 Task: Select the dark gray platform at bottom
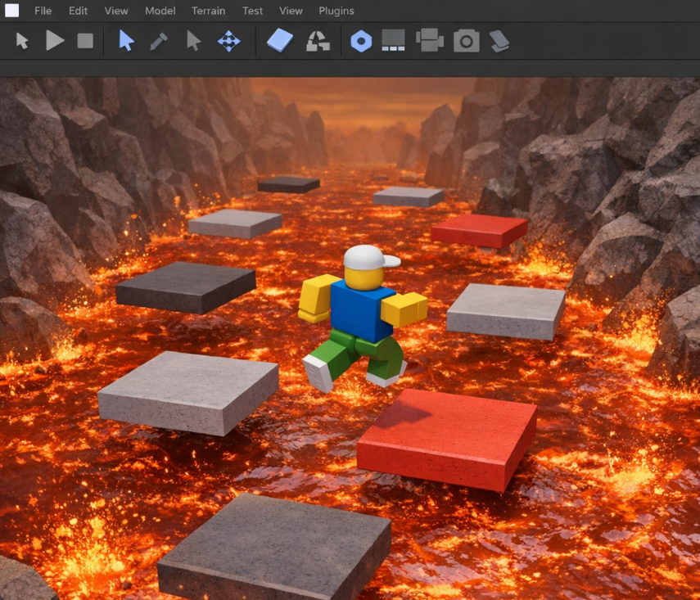click(x=273, y=548)
